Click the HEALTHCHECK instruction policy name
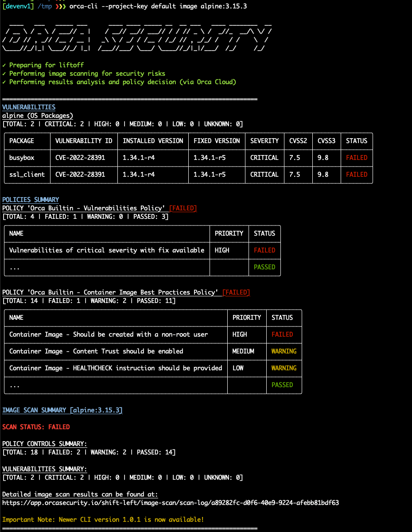Viewport: 412px width, 532px height. tap(116, 368)
